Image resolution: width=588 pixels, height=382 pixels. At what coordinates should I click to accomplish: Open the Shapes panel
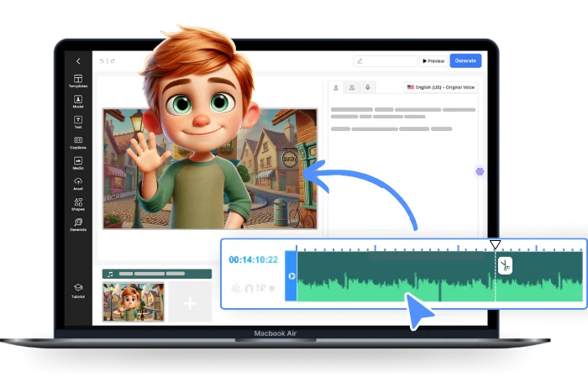point(78,204)
